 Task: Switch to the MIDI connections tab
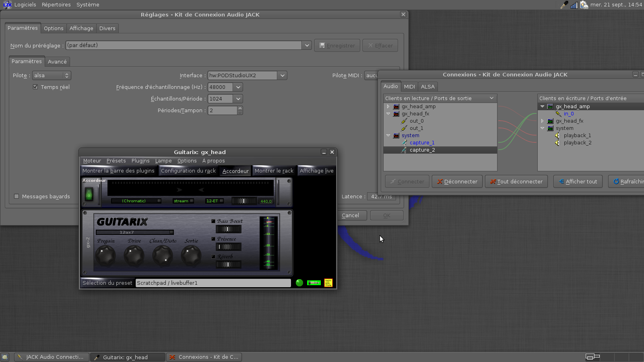click(x=409, y=86)
